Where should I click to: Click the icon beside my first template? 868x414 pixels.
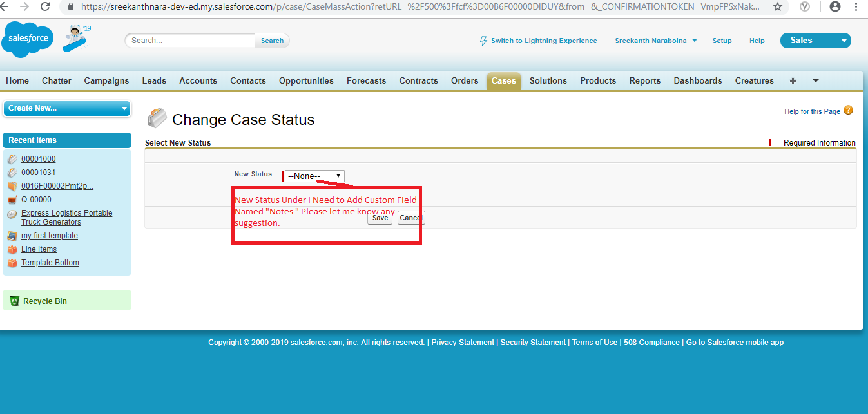[12, 236]
